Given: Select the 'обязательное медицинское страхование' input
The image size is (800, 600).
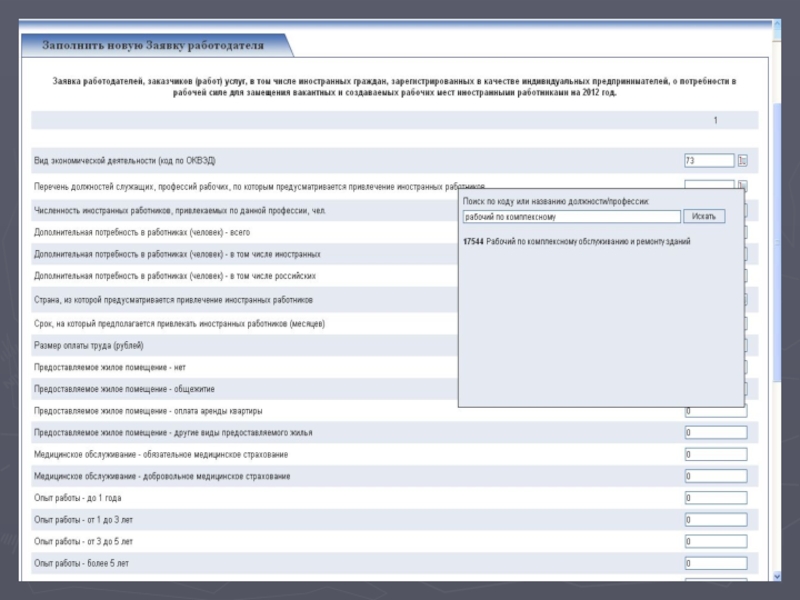Looking at the screenshot, I should pos(715,455).
